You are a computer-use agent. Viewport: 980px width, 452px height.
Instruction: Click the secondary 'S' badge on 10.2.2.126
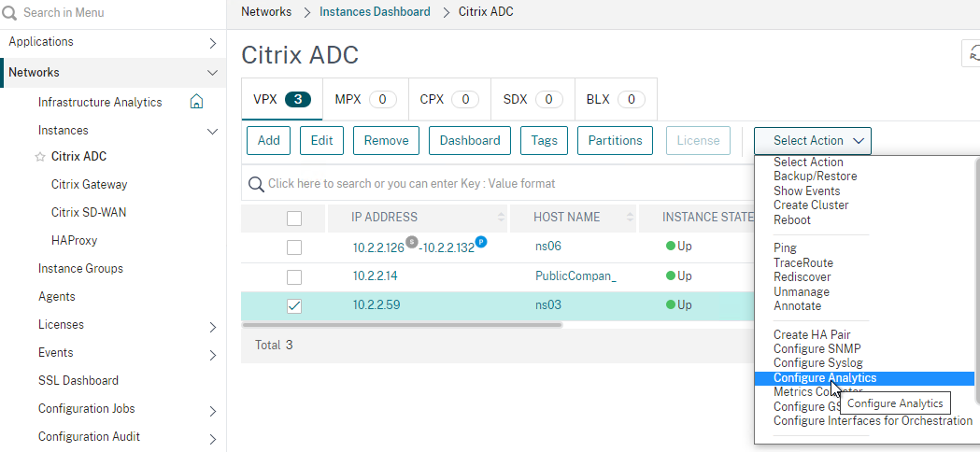point(411,241)
